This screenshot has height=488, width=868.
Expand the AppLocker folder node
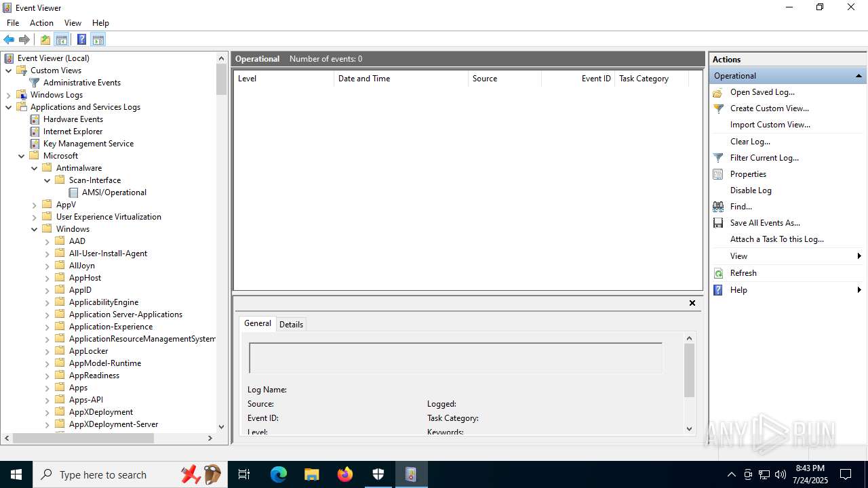47,351
